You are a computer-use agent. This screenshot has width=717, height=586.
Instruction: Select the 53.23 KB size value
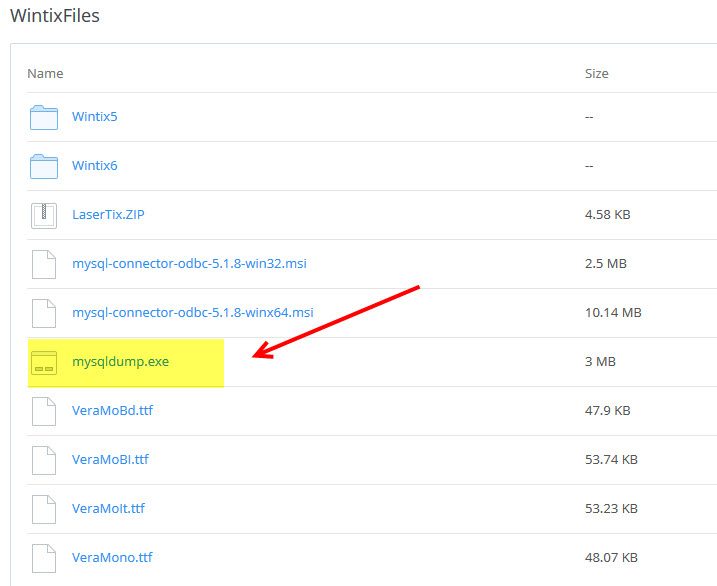611,508
